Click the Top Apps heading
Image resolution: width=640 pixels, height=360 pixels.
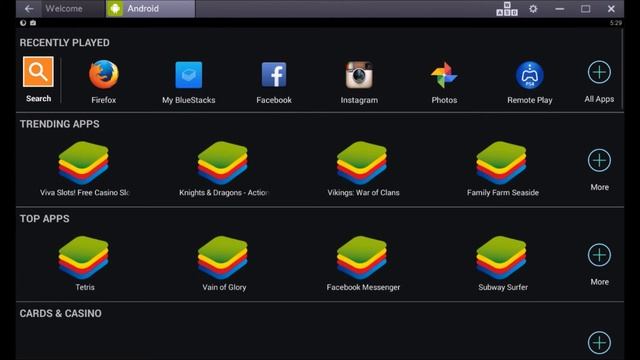pyautogui.click(x=44, y=219)
